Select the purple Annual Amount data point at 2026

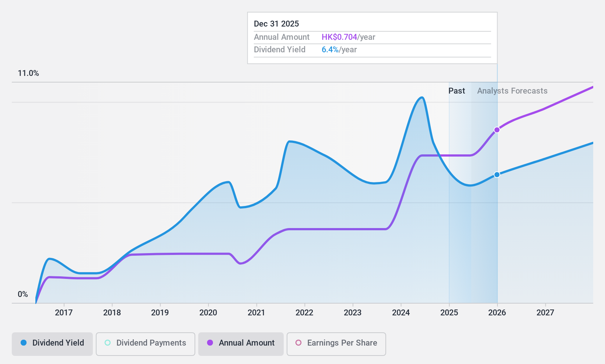coord(497,130)
